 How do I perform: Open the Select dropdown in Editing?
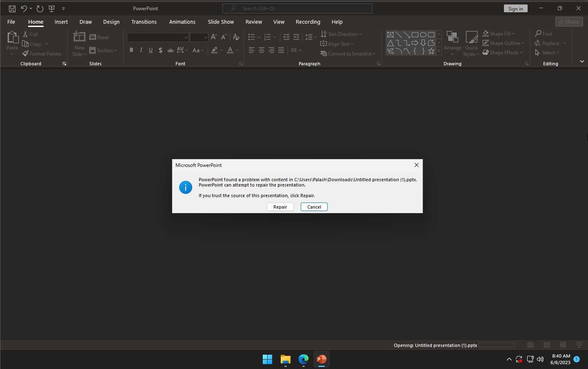click(547, 53)
